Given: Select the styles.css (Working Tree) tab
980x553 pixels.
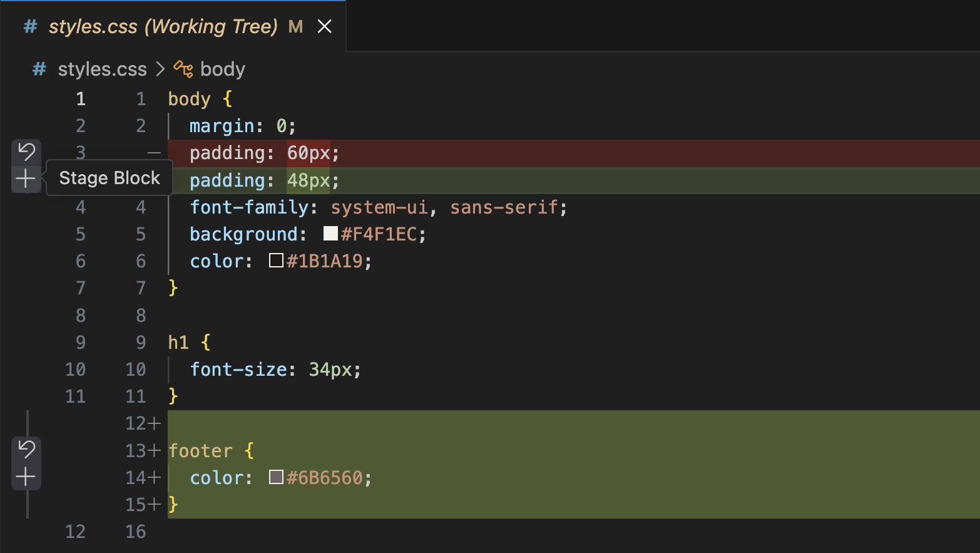Looking at the screenshot, I should 173,26.
